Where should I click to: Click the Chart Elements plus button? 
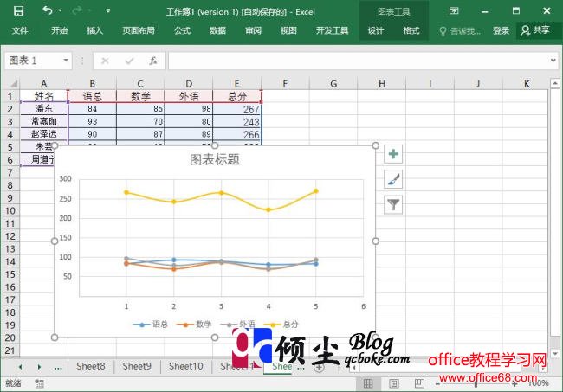[393, 154]
